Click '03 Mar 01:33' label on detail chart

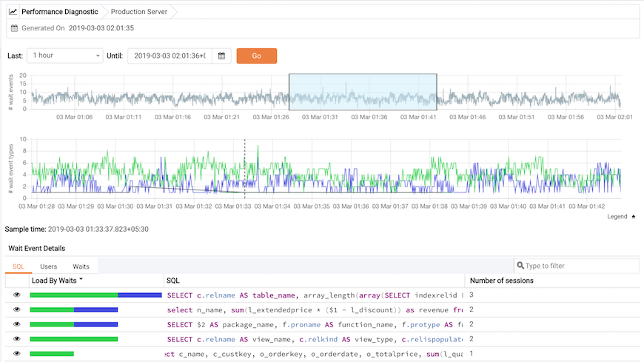pyautogui.click(x=233, y=207)
